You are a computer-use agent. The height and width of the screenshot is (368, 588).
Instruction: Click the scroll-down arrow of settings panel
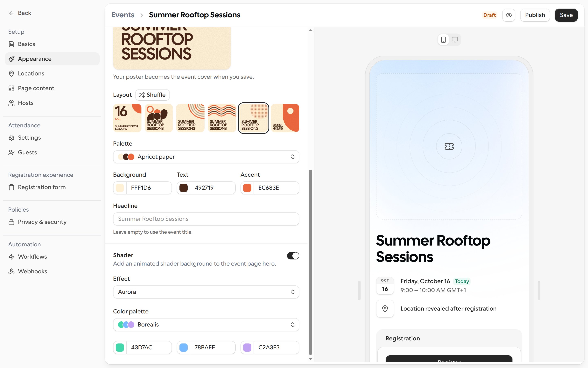310,359
